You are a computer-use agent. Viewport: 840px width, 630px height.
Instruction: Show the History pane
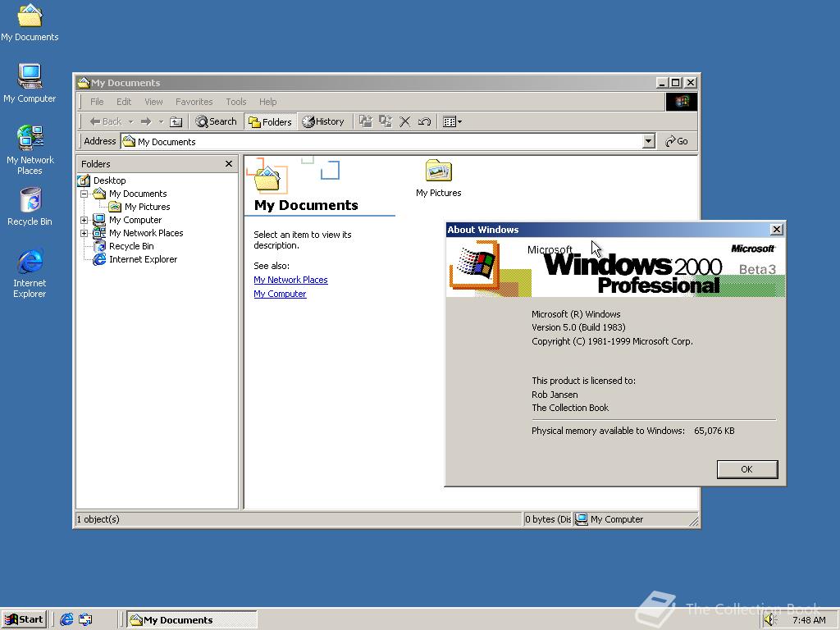click(x=323, y=121)
